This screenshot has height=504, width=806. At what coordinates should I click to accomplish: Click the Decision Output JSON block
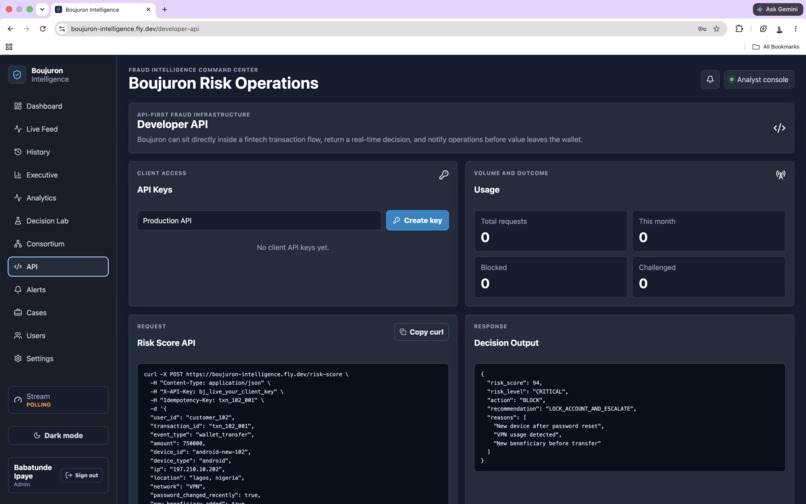[630, 418]
